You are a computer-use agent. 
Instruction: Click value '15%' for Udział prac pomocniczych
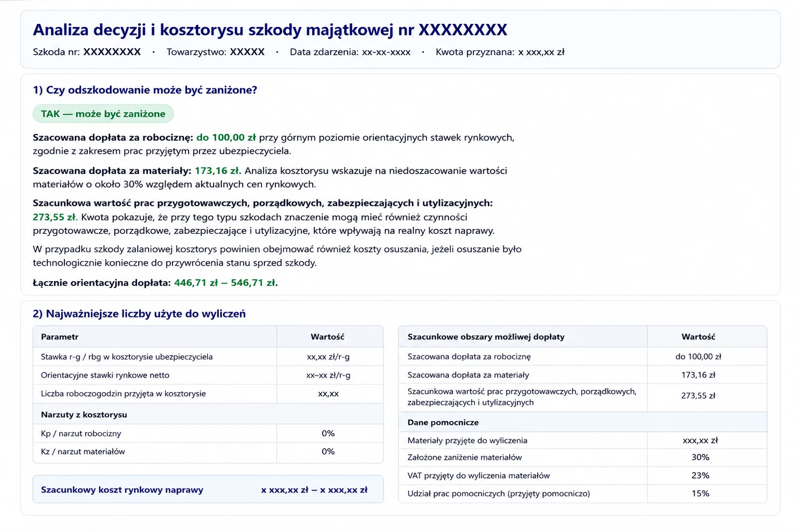(700, 494)
